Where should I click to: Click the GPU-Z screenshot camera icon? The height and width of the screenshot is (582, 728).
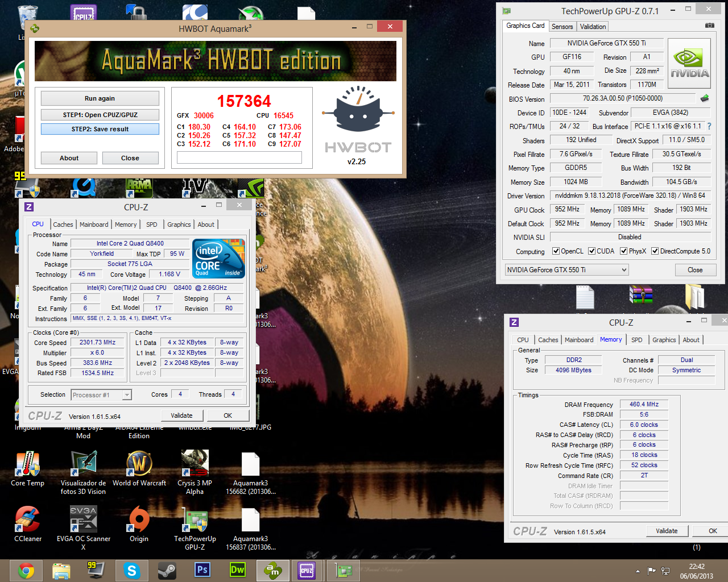pyautogui.click(x=709, y=26)
